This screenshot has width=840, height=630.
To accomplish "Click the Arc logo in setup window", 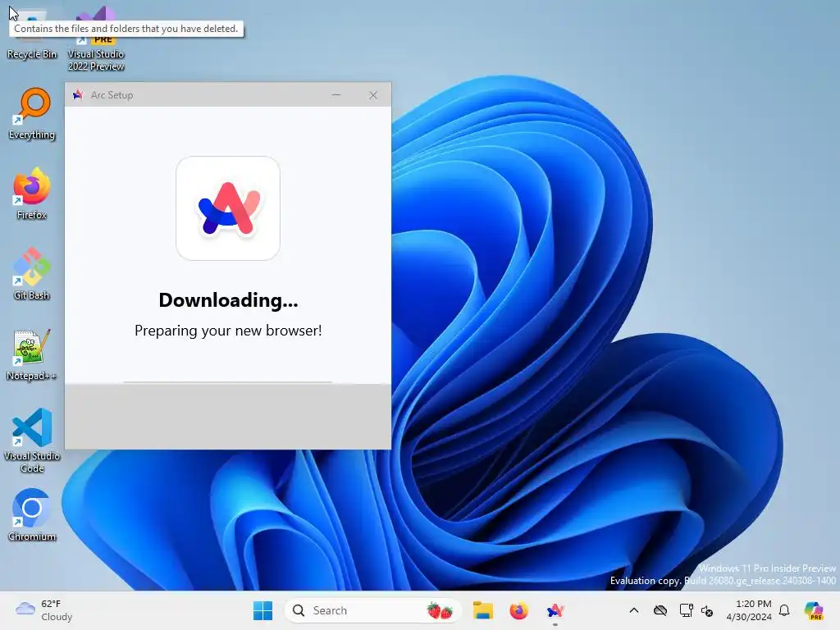I will coord(228,208).
